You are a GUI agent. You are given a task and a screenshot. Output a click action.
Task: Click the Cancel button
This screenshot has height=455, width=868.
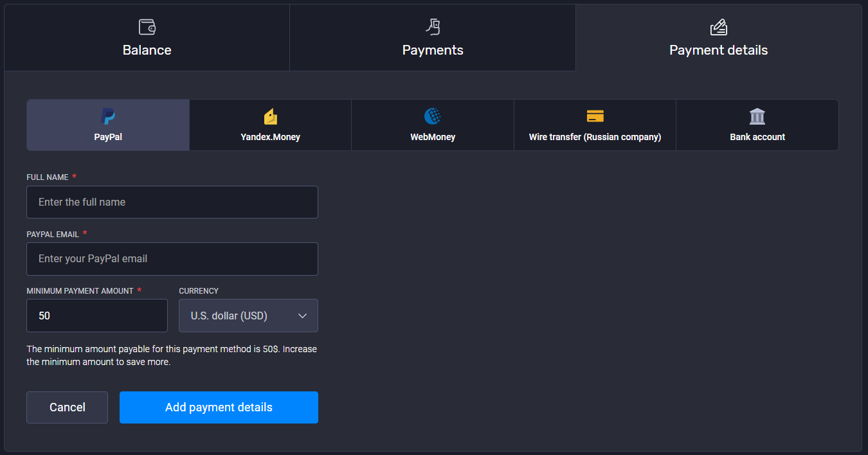67,407
